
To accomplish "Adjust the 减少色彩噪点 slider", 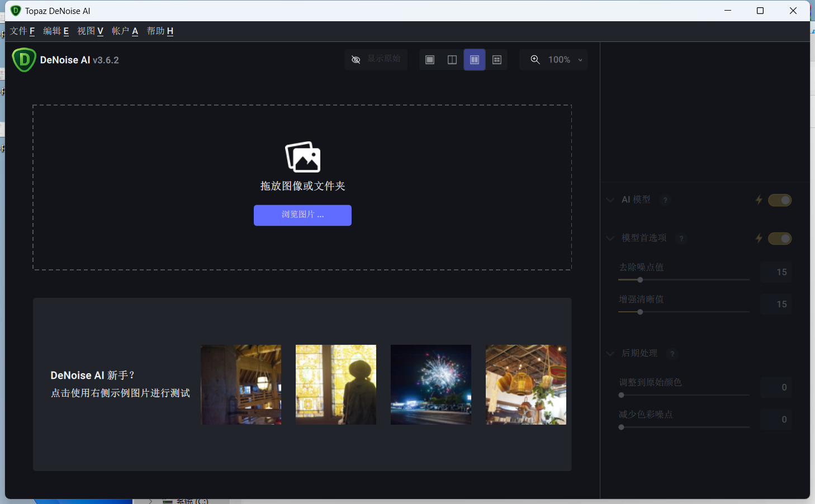I will (x=684, y=427).
